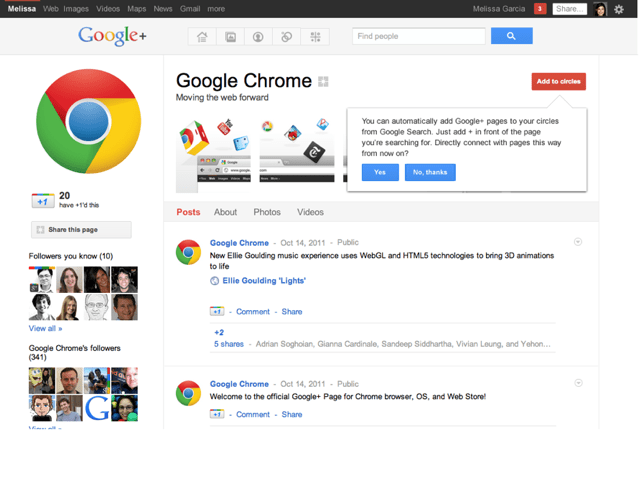Viewport: 639px width, 481px height.
Task: Click first follower-you-know photo with color bar
Action: click(x=42, y=280)
